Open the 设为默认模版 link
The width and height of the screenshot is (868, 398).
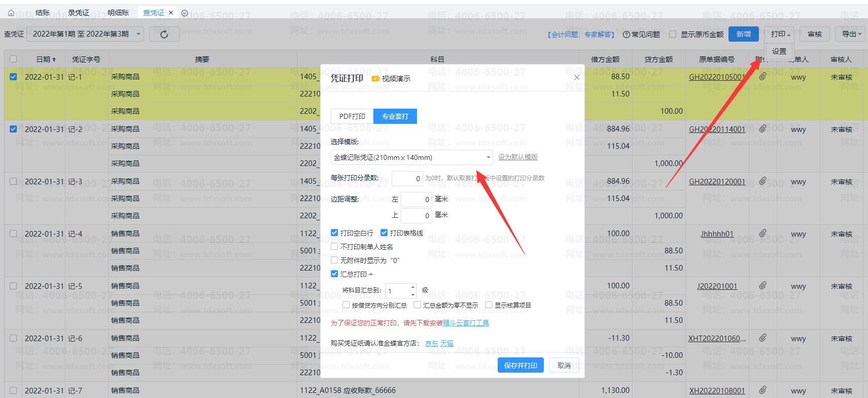(x=517, y=157)
